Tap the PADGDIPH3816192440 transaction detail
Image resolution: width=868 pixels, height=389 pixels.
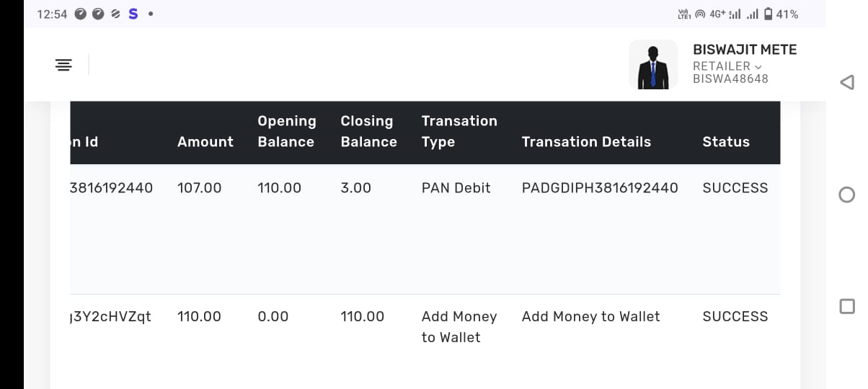(599, 188)
